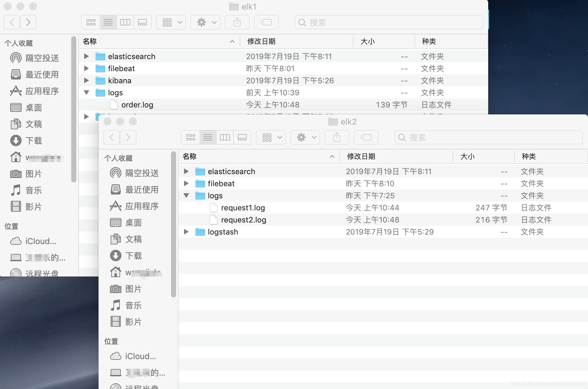Open 影片 in elk1 sidebar
The image size is (588, 389).
pos(27,207)
